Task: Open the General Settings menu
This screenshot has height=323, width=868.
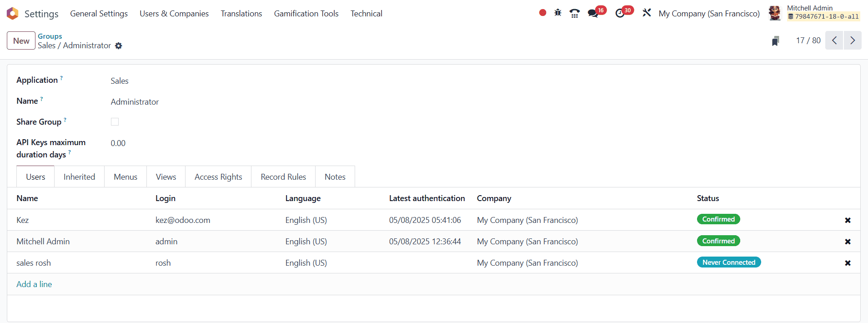Action: pyautogui.click(x=99, y=14)
